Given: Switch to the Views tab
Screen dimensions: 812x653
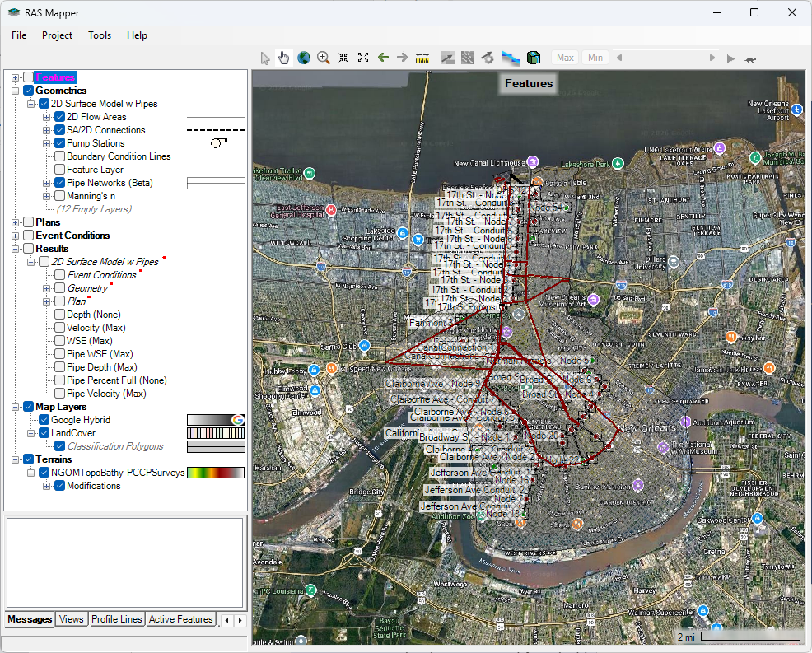Looking at the screenshot, I should tap(71, 619).
